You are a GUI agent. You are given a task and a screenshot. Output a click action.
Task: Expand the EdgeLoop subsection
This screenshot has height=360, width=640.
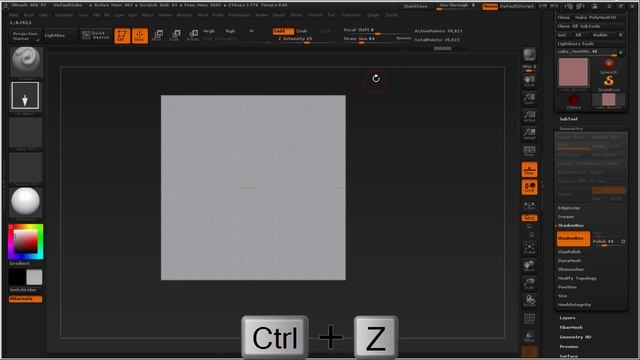click(569, 208)
